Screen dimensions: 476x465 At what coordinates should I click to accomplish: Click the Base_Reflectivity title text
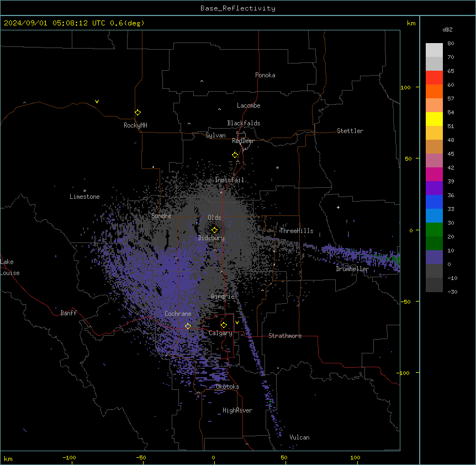coord(238,8)
